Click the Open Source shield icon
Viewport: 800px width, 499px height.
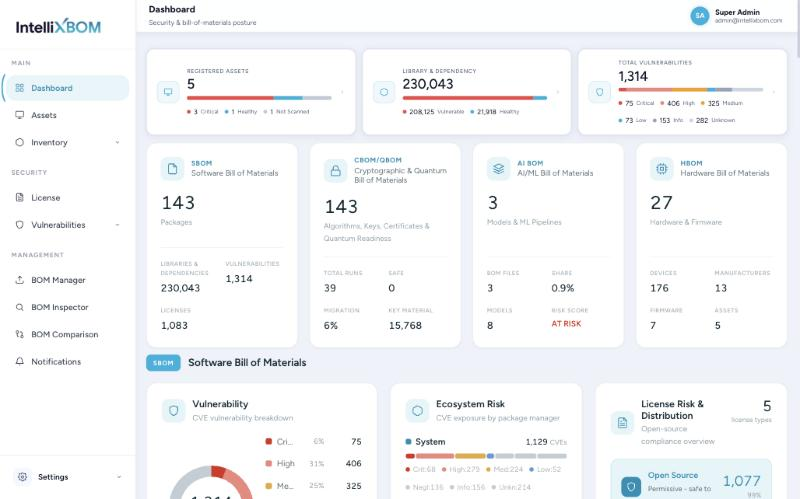(631, 487)
